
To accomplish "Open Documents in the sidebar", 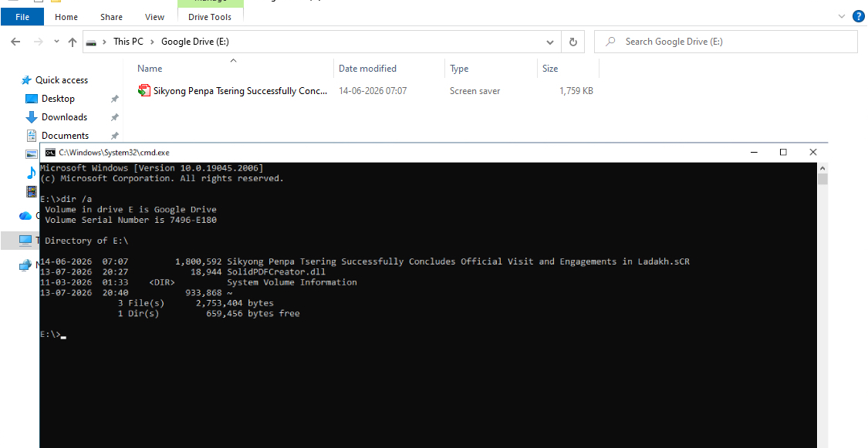I will 65,136.
